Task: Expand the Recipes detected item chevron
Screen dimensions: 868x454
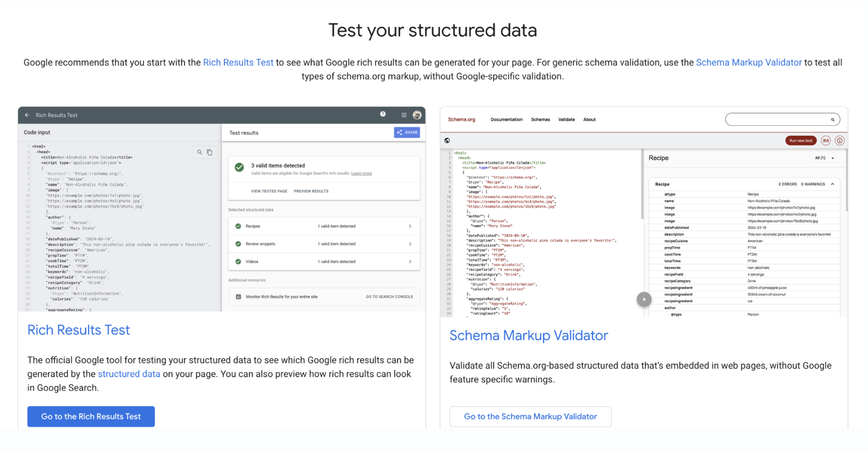Action: [x=410, y=226]
